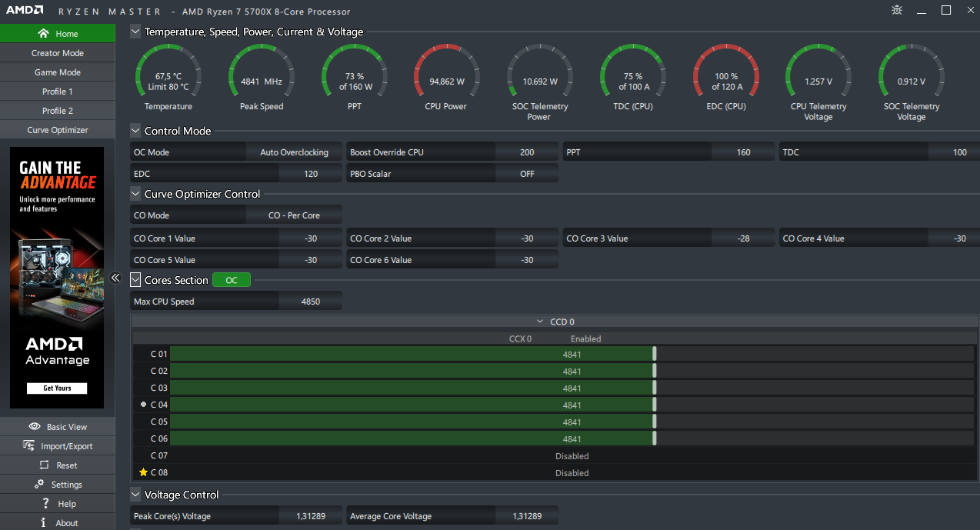Viewport: 980px width, 530px height.
Task: Open the Curve Optimizer profile tab
Action: (x=57, y=130)
